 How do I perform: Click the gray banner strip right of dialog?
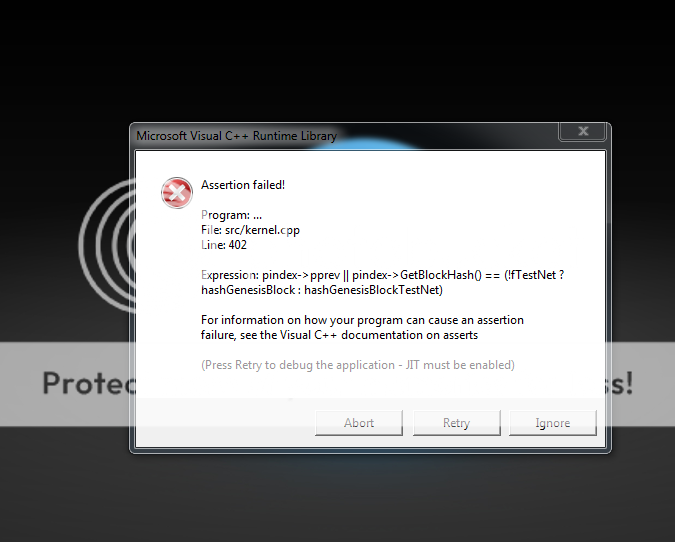643,384
